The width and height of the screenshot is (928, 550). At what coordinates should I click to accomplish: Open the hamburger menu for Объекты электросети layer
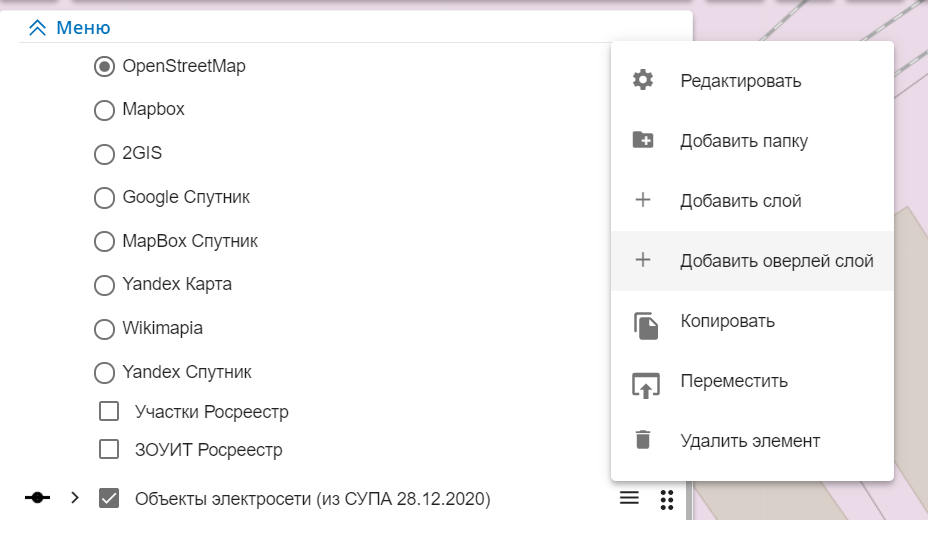pos(629,498)
